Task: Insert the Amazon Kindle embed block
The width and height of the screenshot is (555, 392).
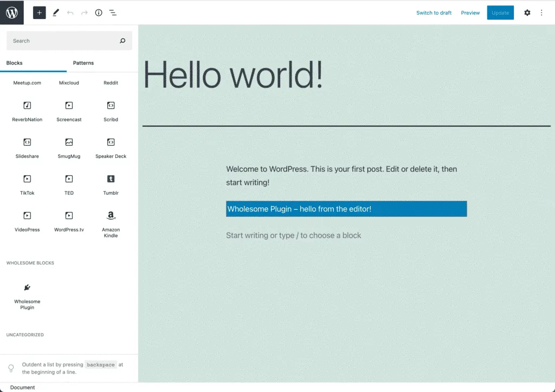Action: 111,224
